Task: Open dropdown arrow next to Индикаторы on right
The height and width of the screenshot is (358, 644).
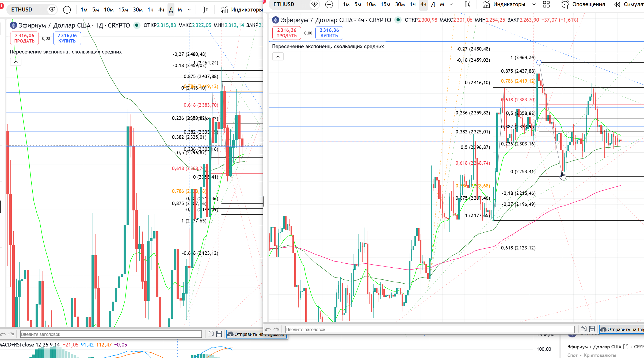Action: tap(534, 4)
